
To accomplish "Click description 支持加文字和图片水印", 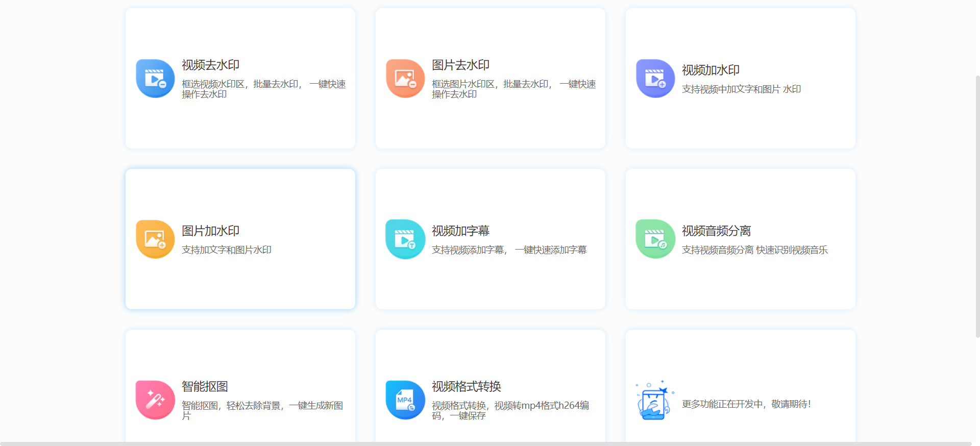I will pyautogui.click(x=227, y=250).
